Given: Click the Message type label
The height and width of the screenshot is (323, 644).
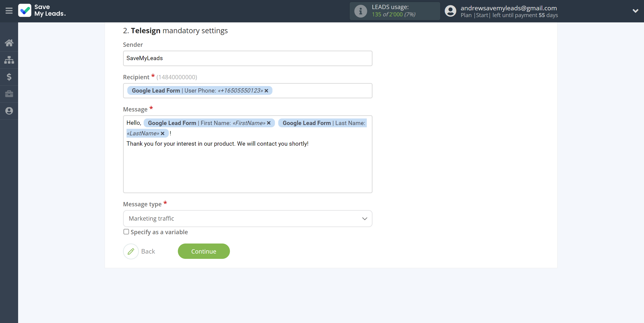Looking at the screenshot, I should [x=142, y=204].
